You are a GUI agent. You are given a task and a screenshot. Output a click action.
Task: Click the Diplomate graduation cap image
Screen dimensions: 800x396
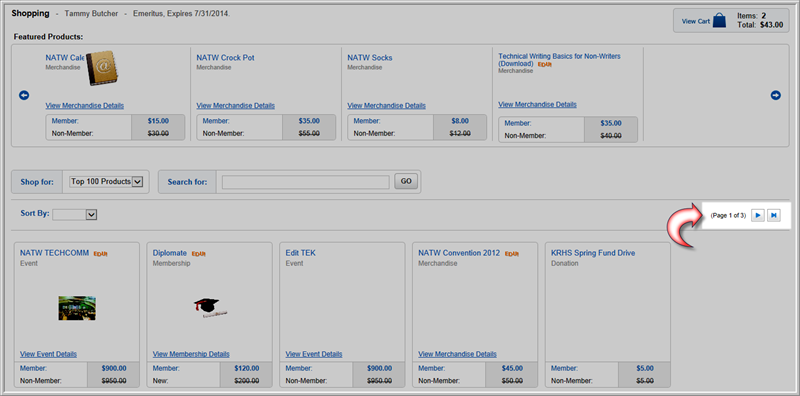tap(210, 308)
